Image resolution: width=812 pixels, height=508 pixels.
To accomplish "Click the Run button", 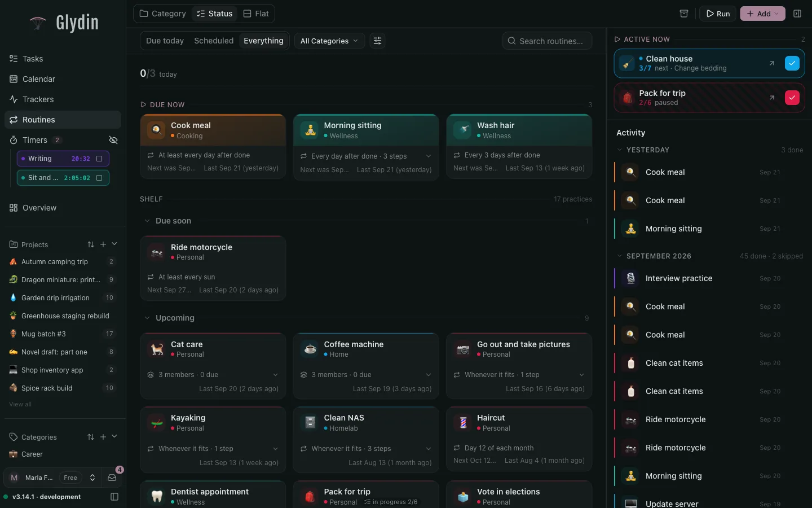I will (x=718, y=14).
